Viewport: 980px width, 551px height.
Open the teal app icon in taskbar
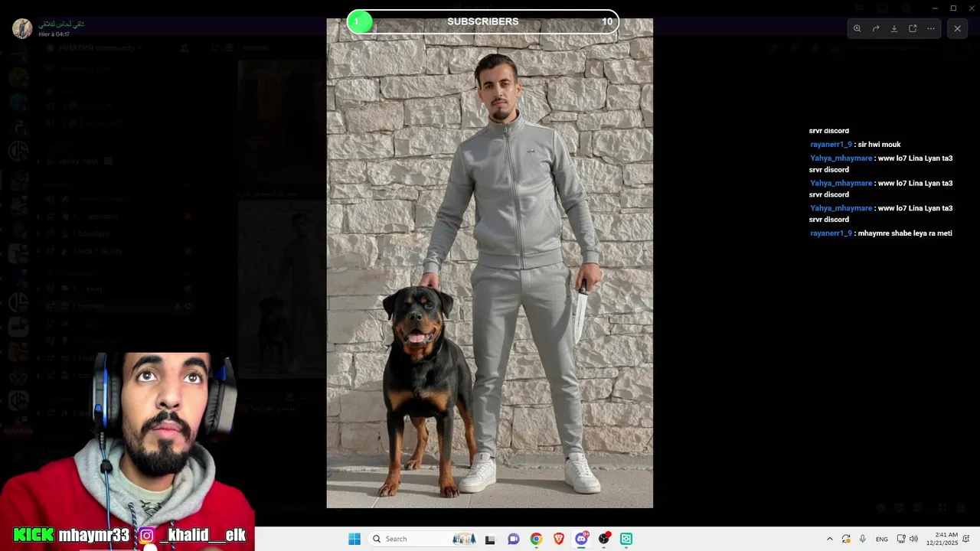point(626,539)
